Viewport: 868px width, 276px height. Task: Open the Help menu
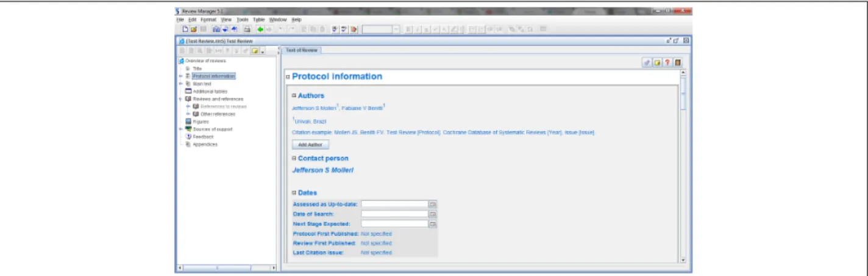coord(297,20)
